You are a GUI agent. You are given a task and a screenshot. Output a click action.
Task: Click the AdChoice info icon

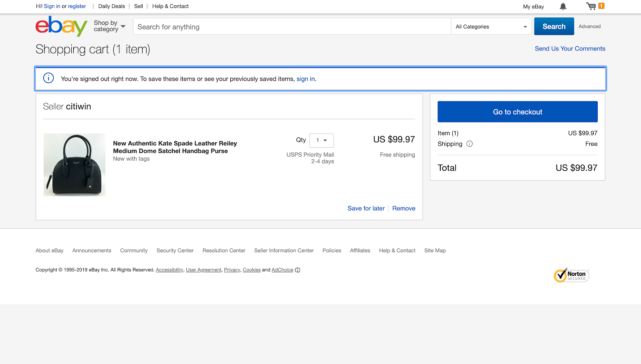pos(298,270)
